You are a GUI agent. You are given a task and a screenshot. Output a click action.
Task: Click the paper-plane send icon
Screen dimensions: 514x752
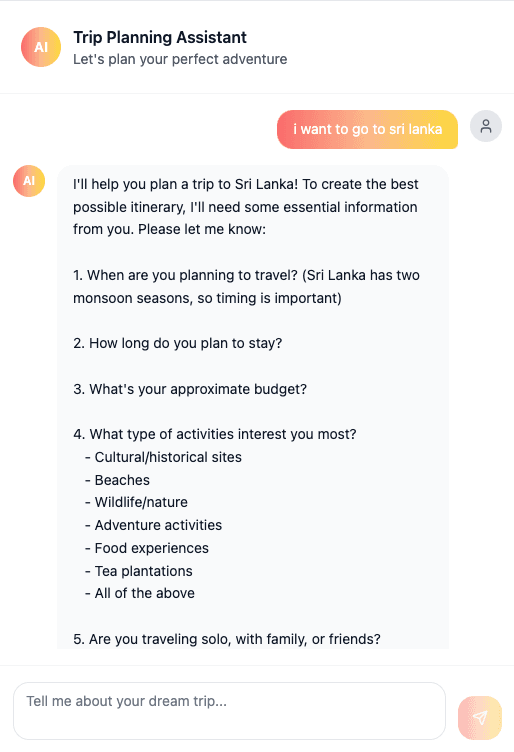(480, 717)
